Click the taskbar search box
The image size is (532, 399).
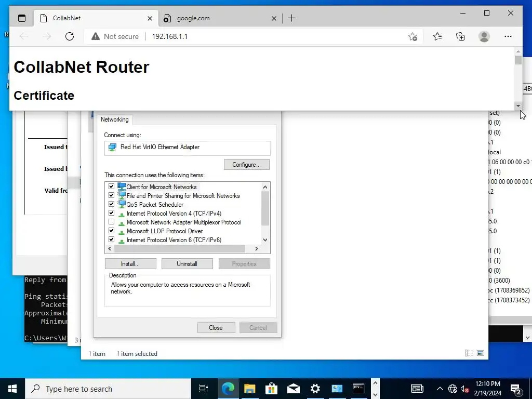[x=108, y=389]
